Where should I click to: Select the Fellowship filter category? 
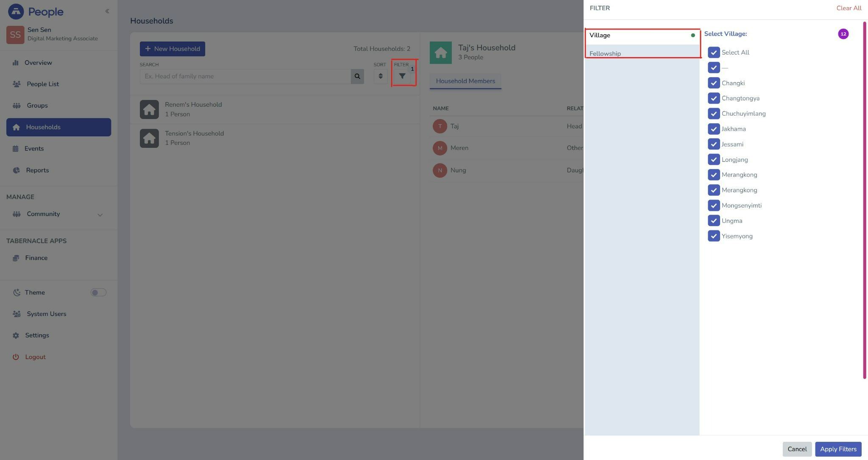(x=642, y=53)
